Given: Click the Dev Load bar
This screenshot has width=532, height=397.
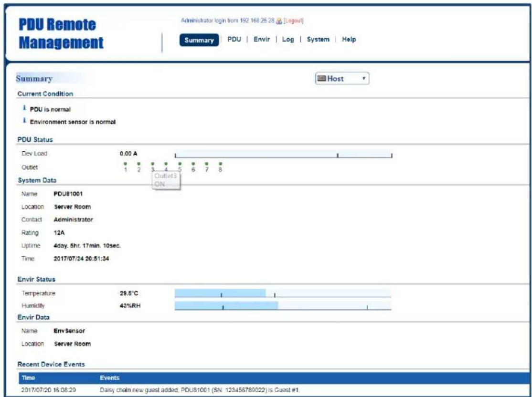Looking at the screenshot, I should pyautogui.click(x=283, y=155).
